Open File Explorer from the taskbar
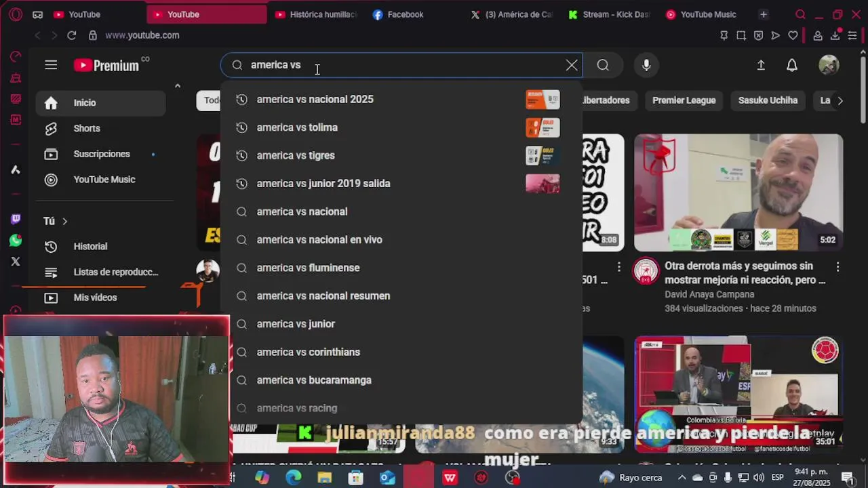868x488 pixels. (x=325, y=478)
